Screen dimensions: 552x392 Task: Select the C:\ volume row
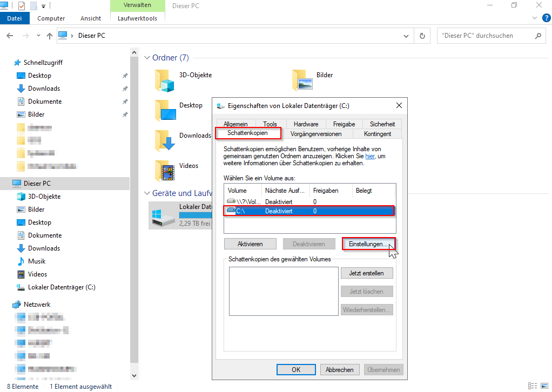[309, 211]
